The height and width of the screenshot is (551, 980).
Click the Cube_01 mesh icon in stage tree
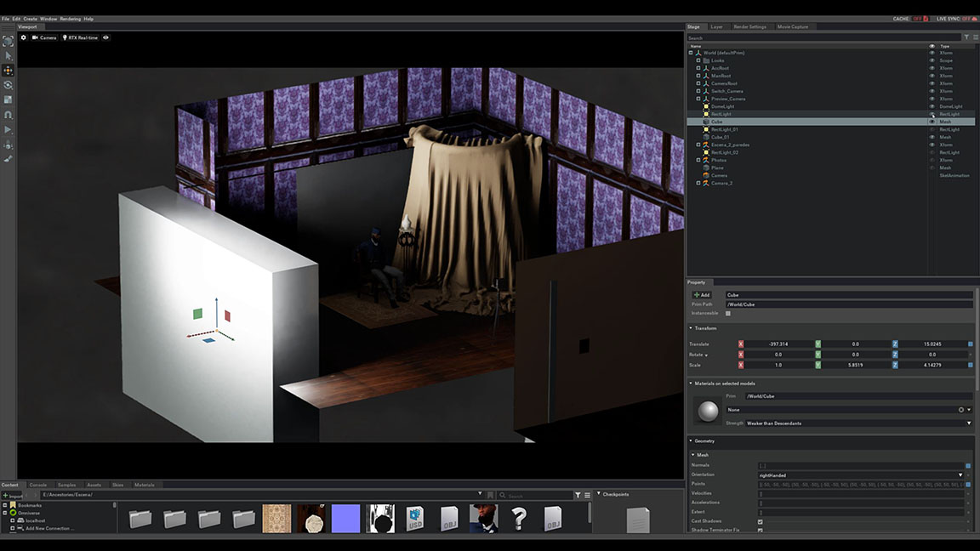pos(705,137)
